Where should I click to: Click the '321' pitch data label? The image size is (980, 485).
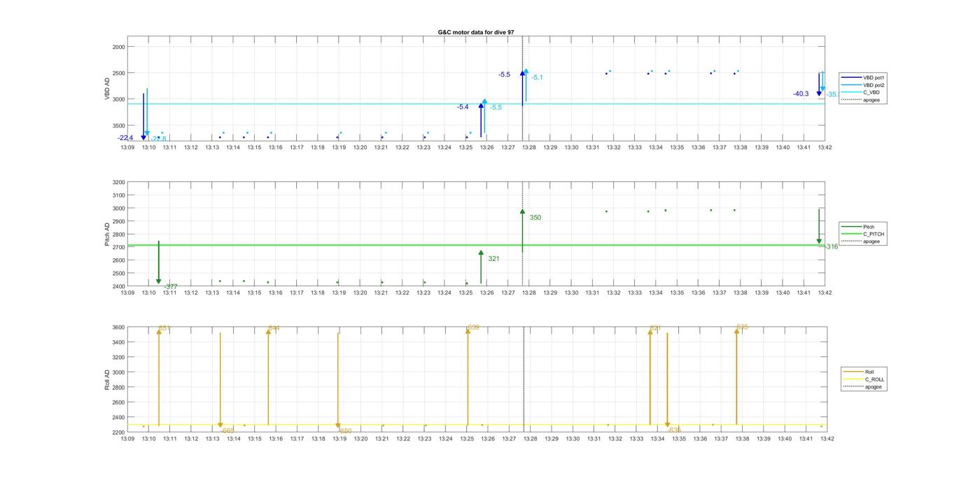(493, 259)
